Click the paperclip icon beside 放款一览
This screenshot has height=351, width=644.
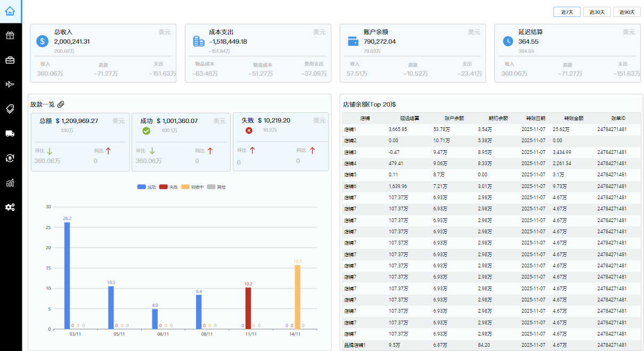coord(61,104)
